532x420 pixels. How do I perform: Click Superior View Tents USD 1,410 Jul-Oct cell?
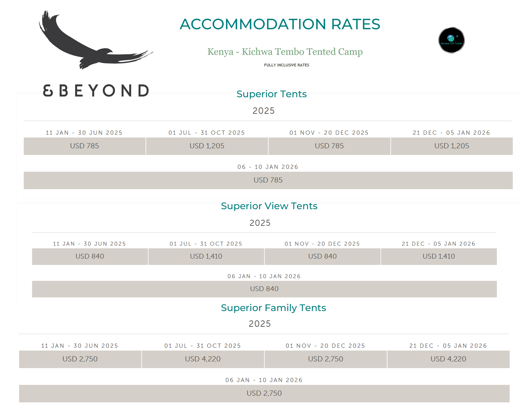[x=206, y=256]
